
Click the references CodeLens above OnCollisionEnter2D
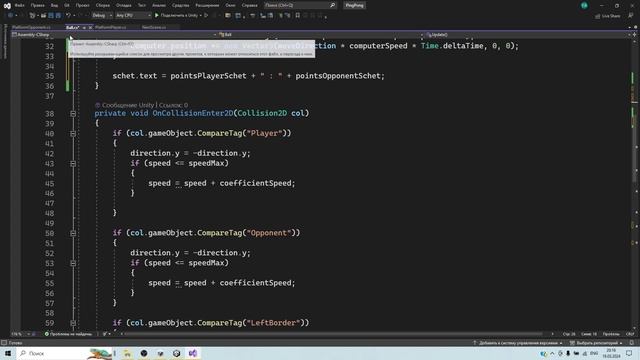click(x=173, y=105)
